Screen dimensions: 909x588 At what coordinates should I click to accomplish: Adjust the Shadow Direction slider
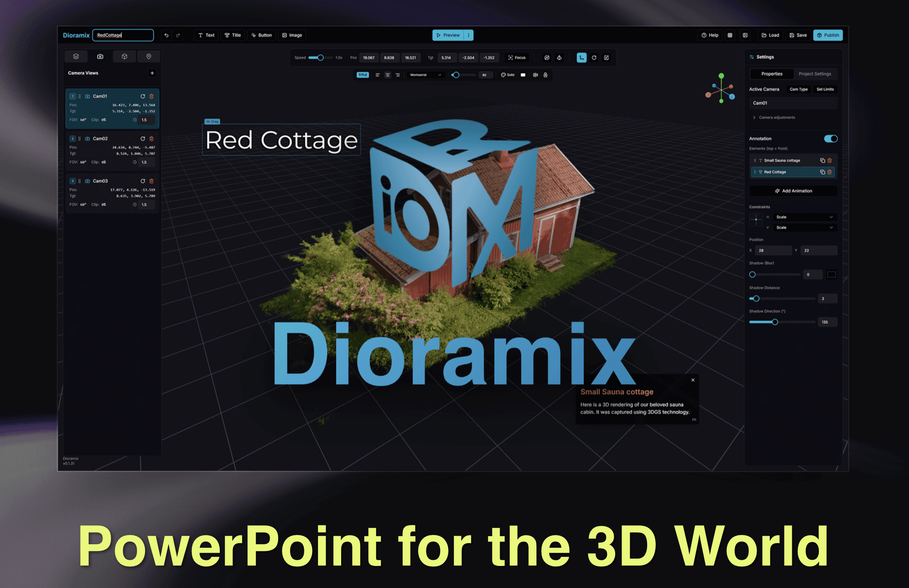[775, 322]
